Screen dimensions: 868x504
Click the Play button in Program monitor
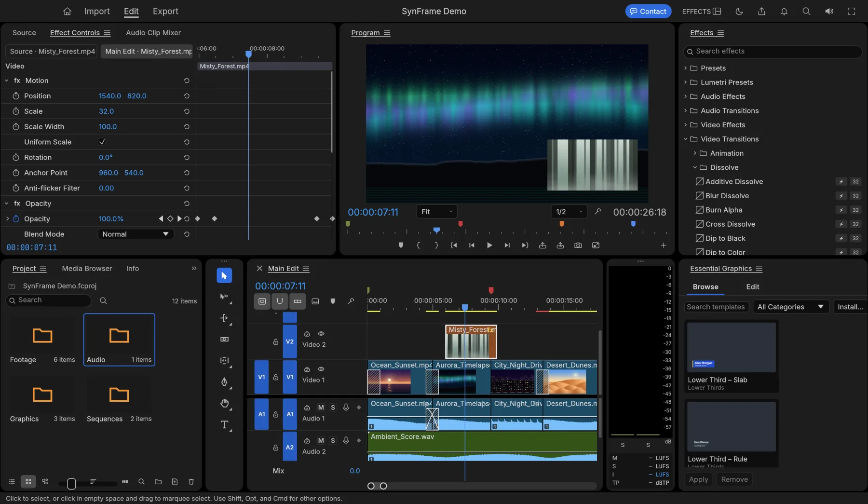tap(489, 245)
